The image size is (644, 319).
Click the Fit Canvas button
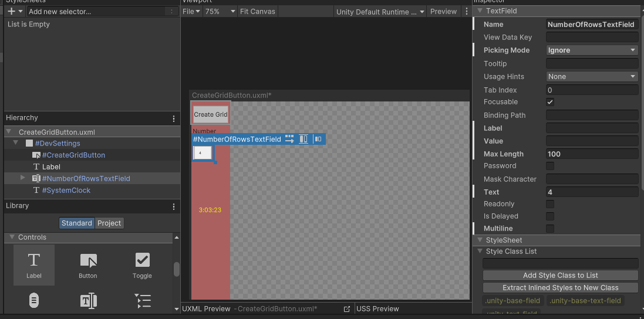(x=258, y=12)
